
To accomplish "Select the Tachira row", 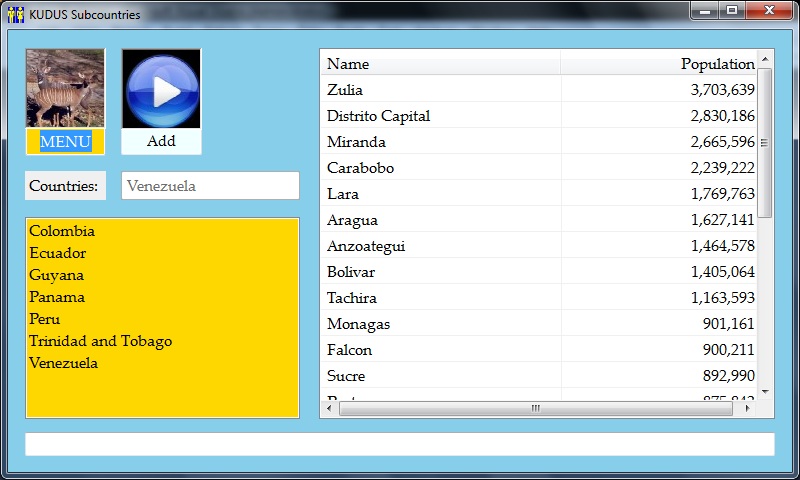I will 539,298.
